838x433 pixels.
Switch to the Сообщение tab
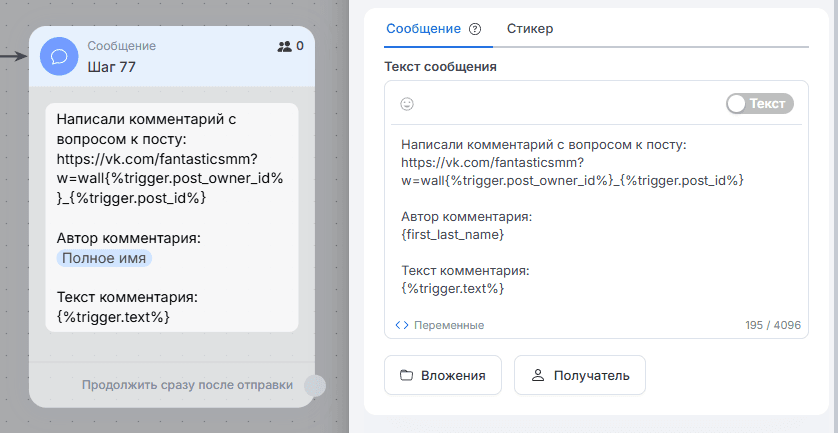point(423,29)
